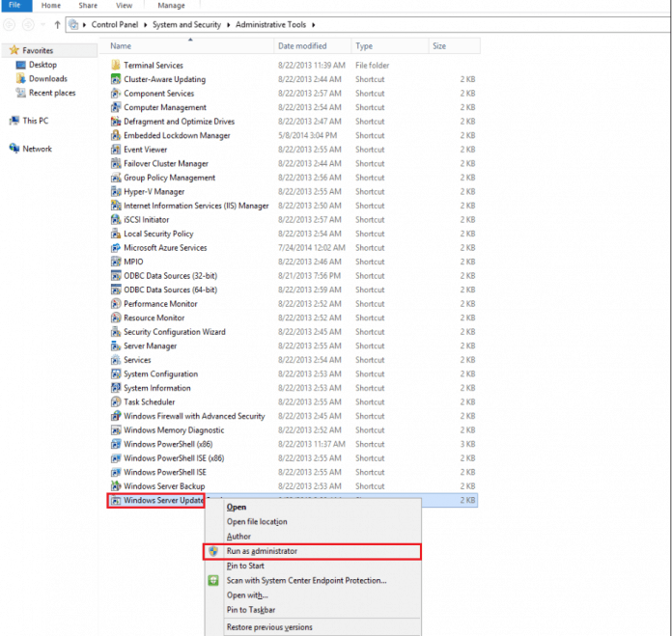
Task: Select the Services shortcut icon
Action: tap(116, 360)
